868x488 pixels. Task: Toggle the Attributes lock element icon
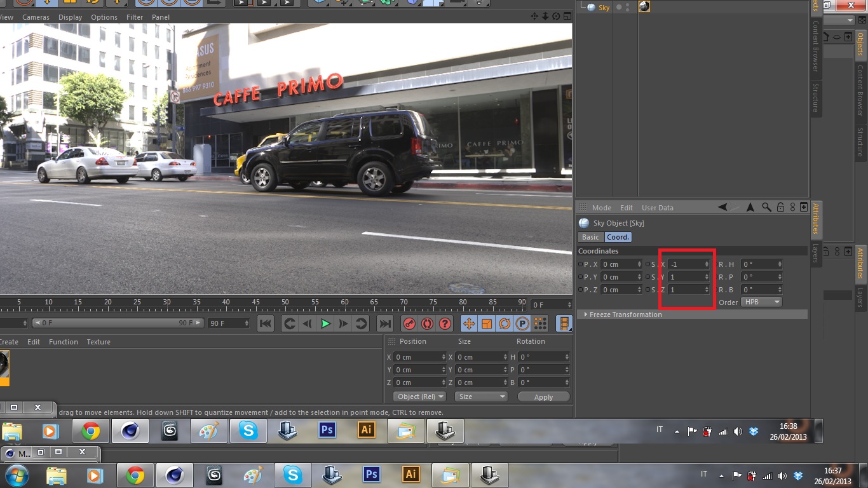[x=780, y=207]
